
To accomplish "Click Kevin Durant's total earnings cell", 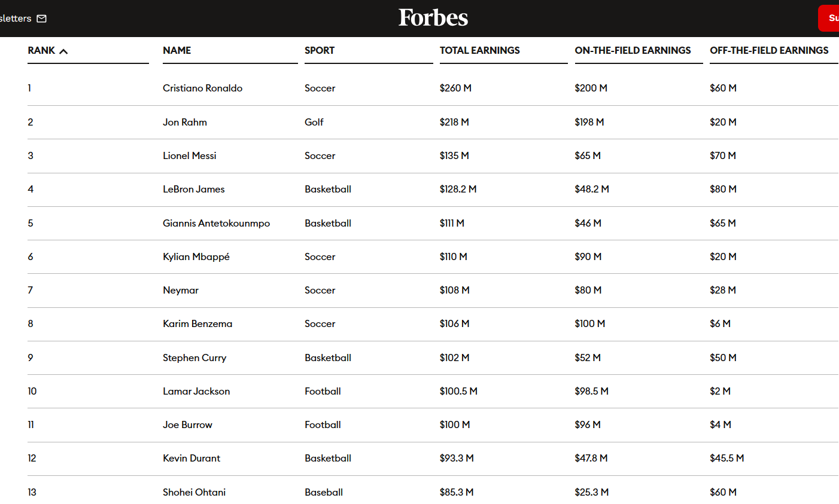I will coord(457,458).
